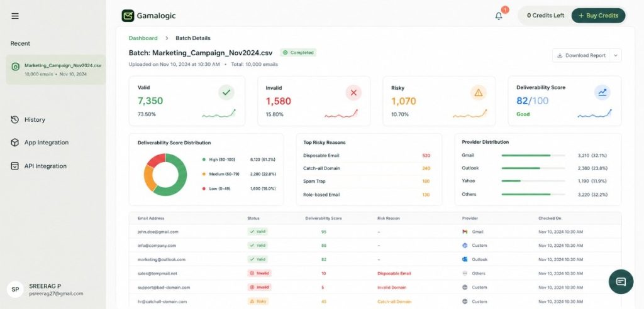644x309 pixels.
Task: Click the globe icon in support@bad-domain.com row
Action: (x=465, y=287)
